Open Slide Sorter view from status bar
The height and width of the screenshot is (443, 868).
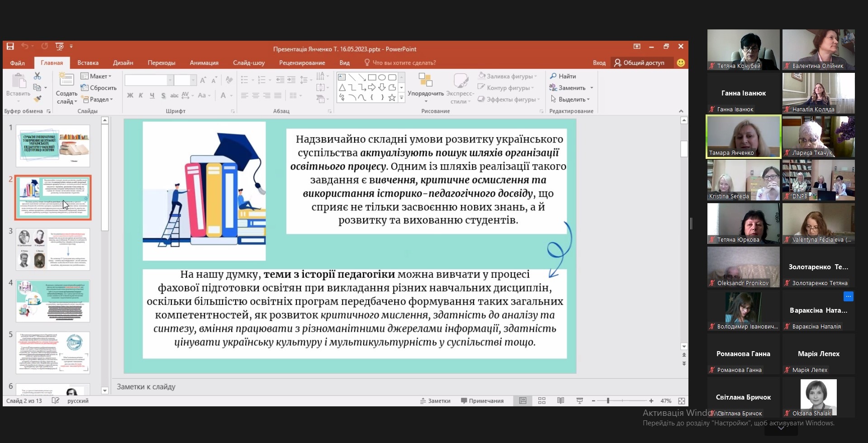[541, 401]
